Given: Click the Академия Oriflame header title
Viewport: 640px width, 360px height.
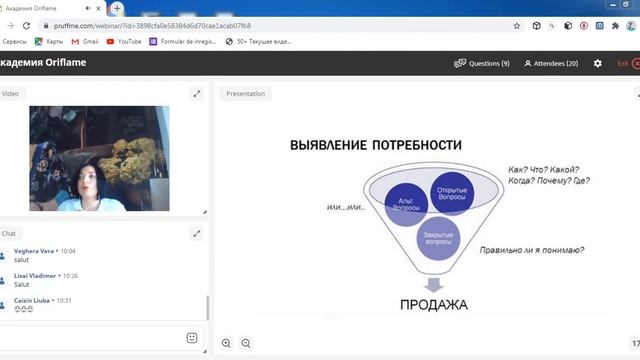Looking at the screenshot, I should click(42, 62).
